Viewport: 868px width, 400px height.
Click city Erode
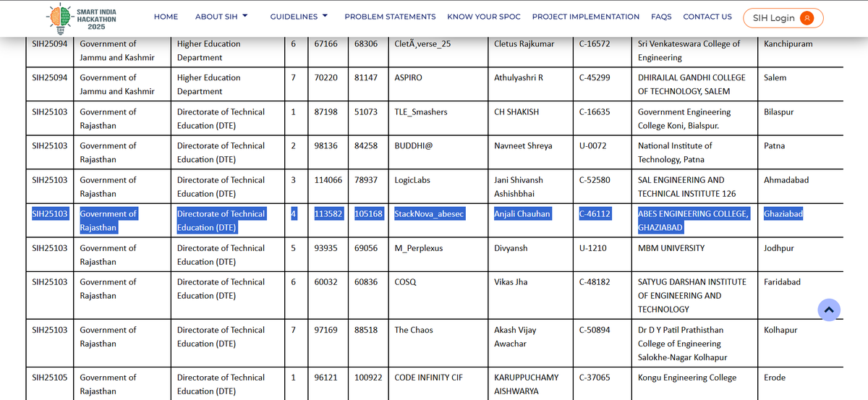point(775,378)
